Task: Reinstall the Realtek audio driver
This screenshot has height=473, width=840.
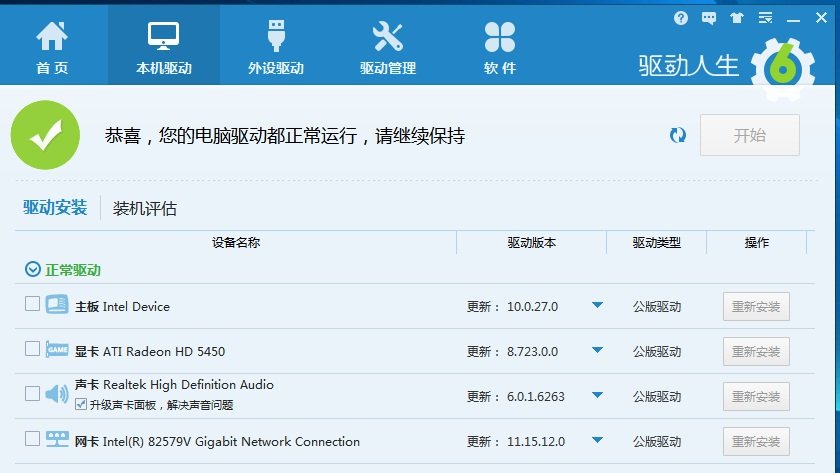Action: (x=756, y=396)
